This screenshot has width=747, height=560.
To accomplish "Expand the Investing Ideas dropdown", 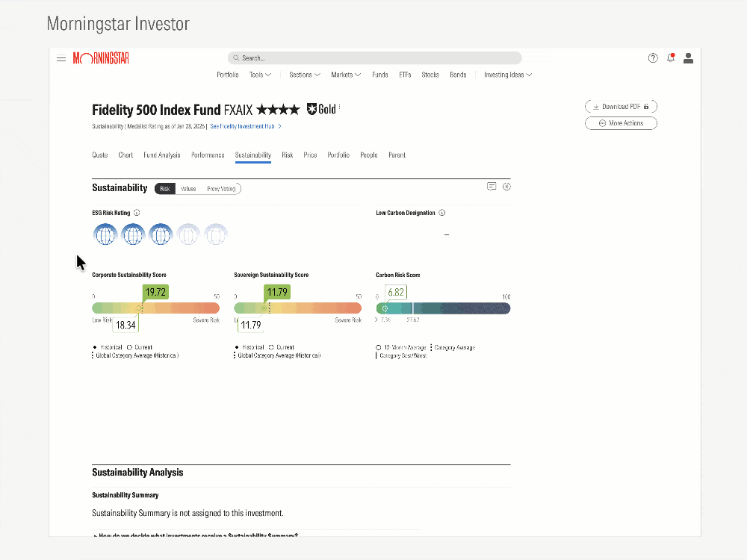I will (x=508, y=75).
